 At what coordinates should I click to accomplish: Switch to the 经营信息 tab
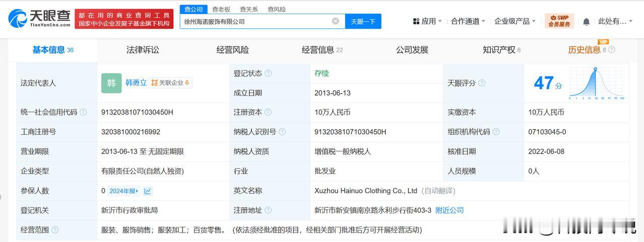(x=322, y=50)
